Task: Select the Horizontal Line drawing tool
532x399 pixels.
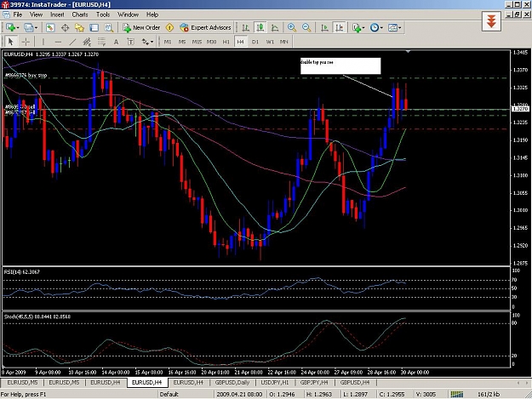Action: 58,42
